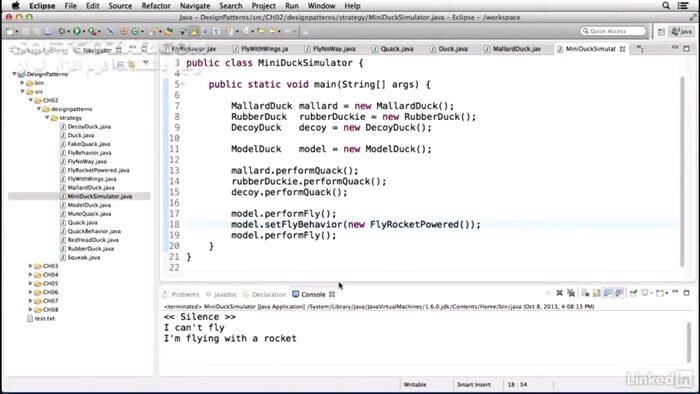Viewport: 700px width, 394px height.
Task: Click inside the Quick Access search field
Action: point(613,31)
